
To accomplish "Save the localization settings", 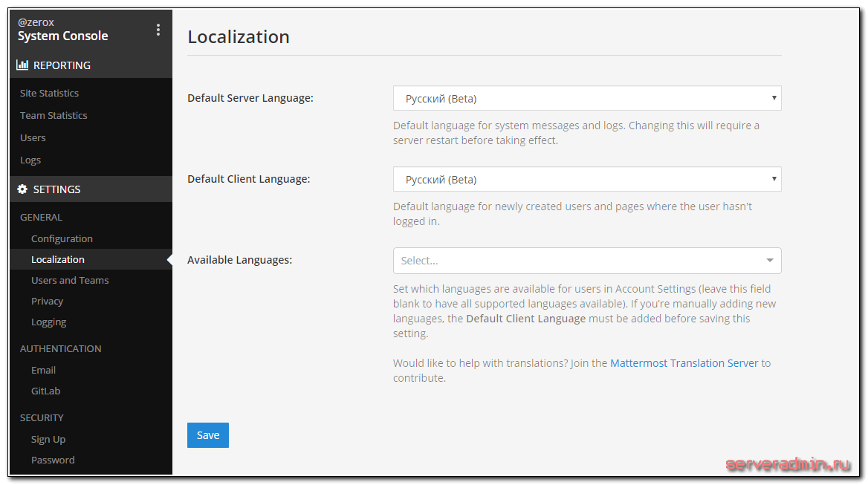I will 208,435.
